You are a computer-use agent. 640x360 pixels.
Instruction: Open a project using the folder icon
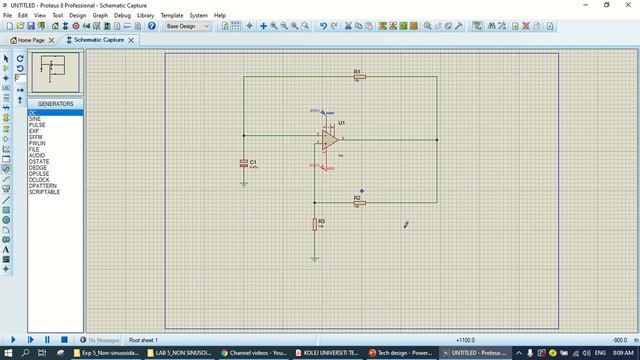coord(20,26)
